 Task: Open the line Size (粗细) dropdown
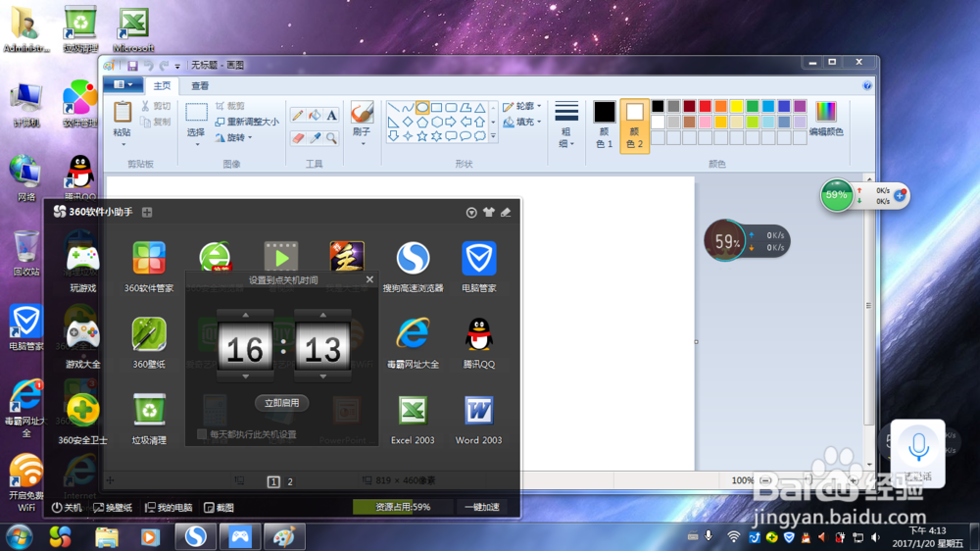566,124
